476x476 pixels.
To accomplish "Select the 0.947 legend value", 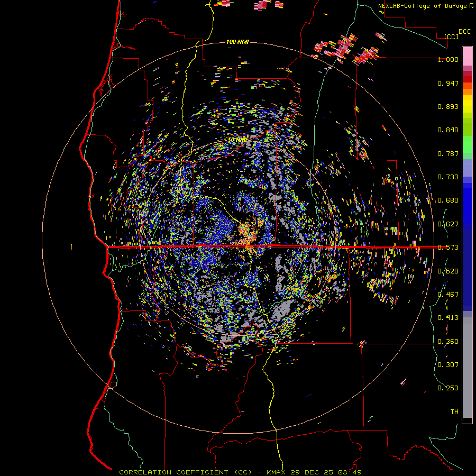I will pos(448,83).
